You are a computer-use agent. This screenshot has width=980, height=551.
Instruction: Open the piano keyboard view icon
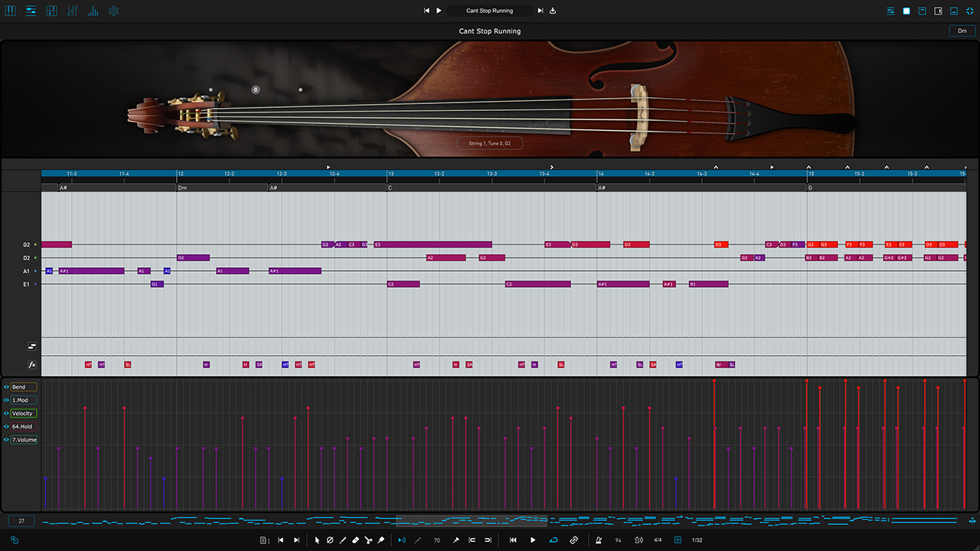click(x=11, y=11)
